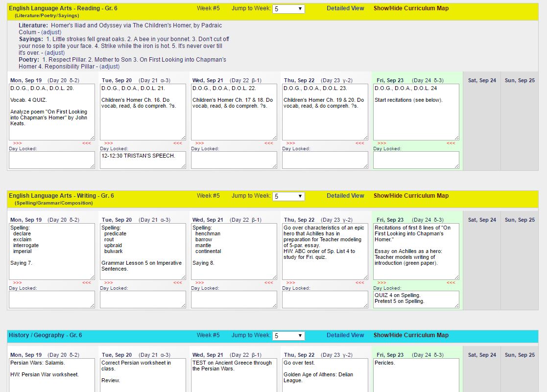This screenshot has height=392, width=547.
Task: Click the <<< arrow under Friday's Reading plan
Action: coord(451,143)
